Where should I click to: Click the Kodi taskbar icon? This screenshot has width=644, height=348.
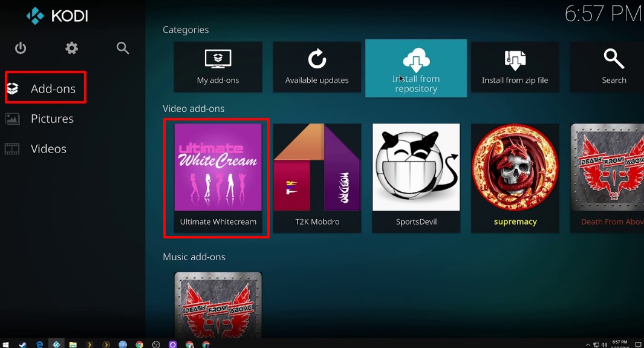click(x=56, y=344)
